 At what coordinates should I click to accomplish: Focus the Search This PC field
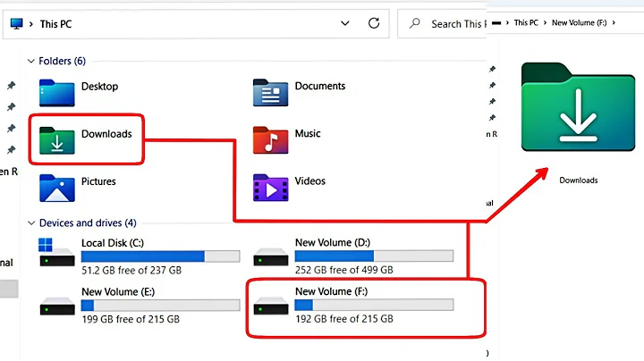pyautogui.click(x=443, y=24)
